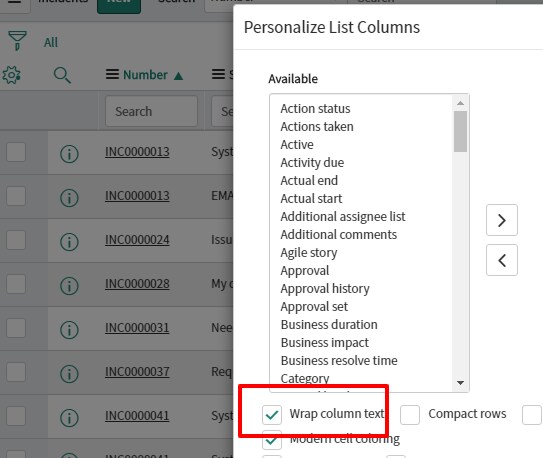This screenshot has height=458, width=543.
Task: Click the magnifier search icon
Action: 62,75
